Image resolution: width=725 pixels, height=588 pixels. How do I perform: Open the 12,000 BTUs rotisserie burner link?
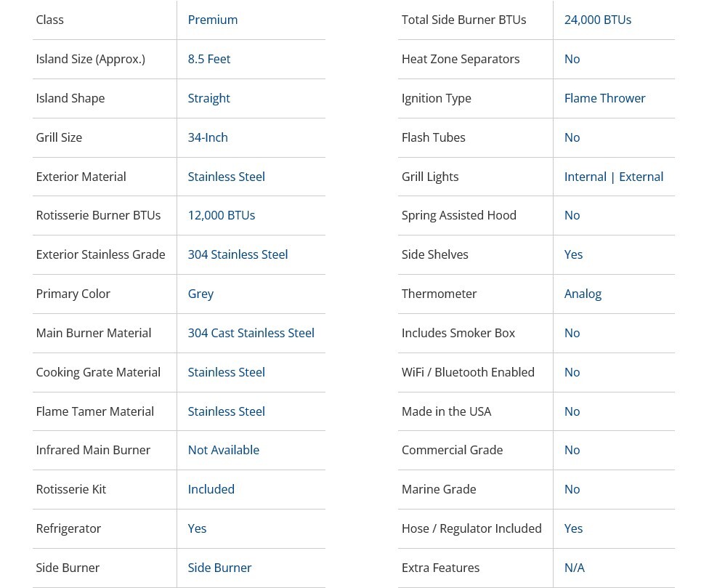[221, 215]
